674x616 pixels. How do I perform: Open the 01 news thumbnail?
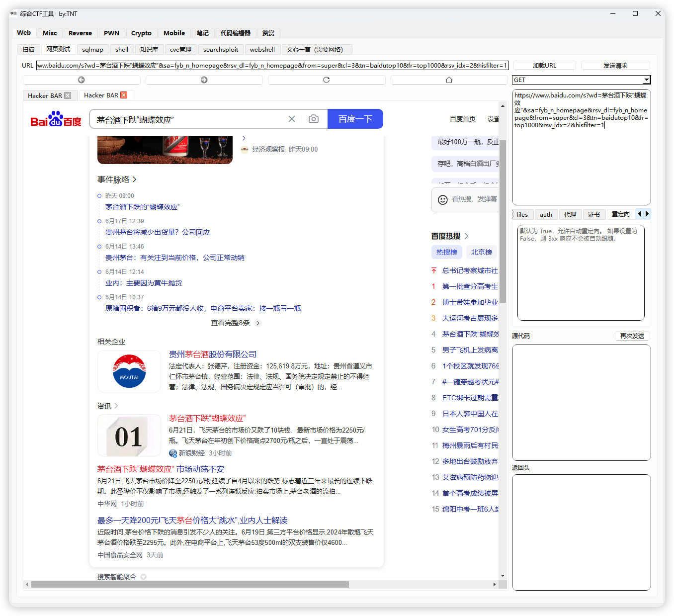[129, 436]
